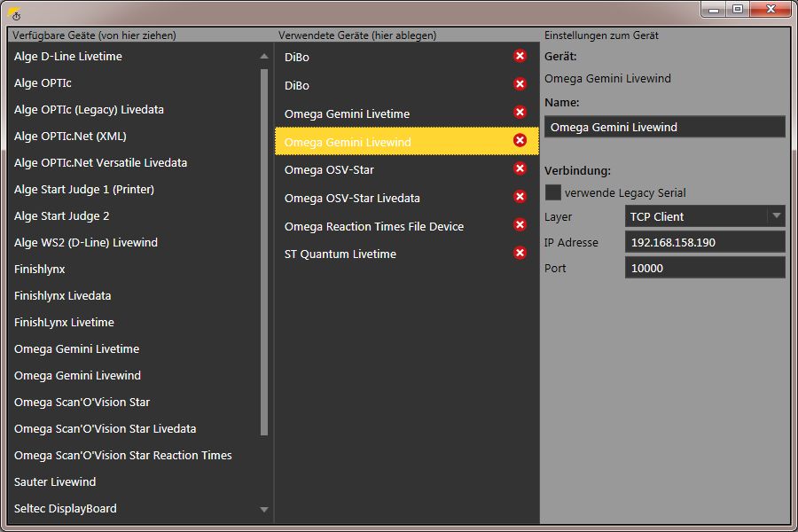Select Omega Gemini Livetime in available list
This screenshot has width=798, height=532.
(x=77, y=348)
